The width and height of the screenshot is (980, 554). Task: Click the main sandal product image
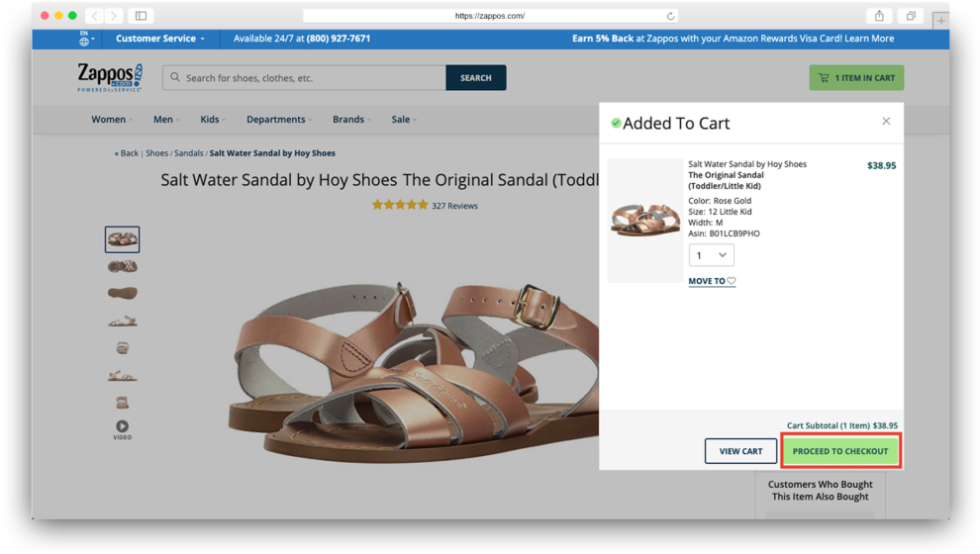(413, 372)
